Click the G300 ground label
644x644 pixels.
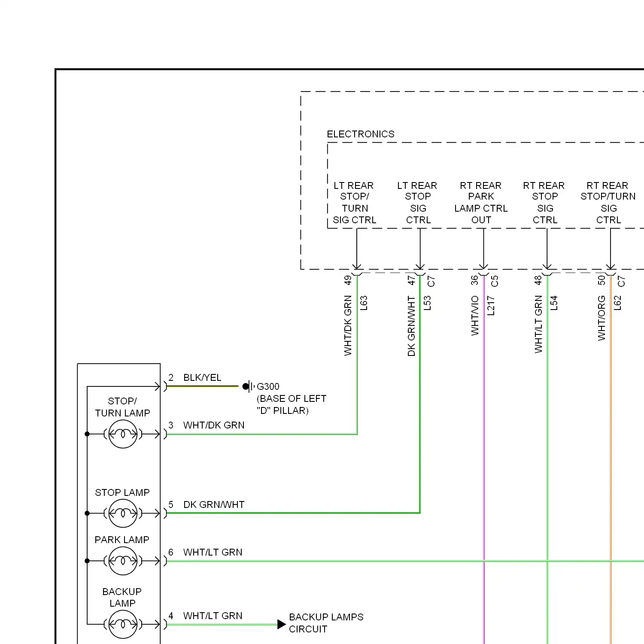click(x=268, y=386)
